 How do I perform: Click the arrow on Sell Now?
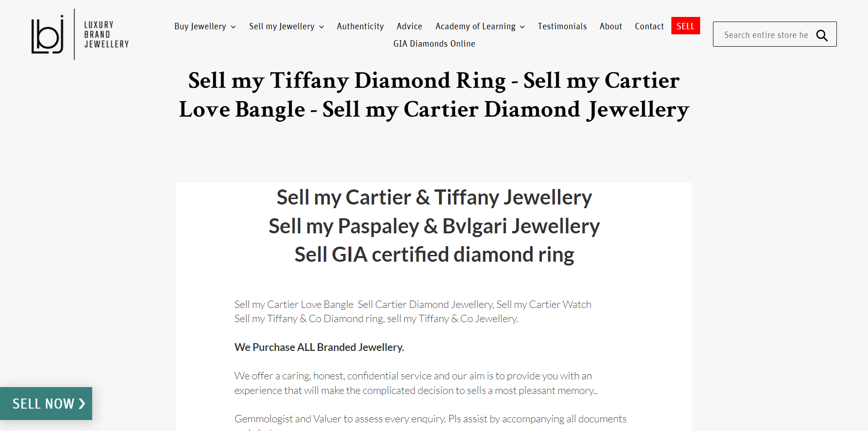[x=82, y=404]
